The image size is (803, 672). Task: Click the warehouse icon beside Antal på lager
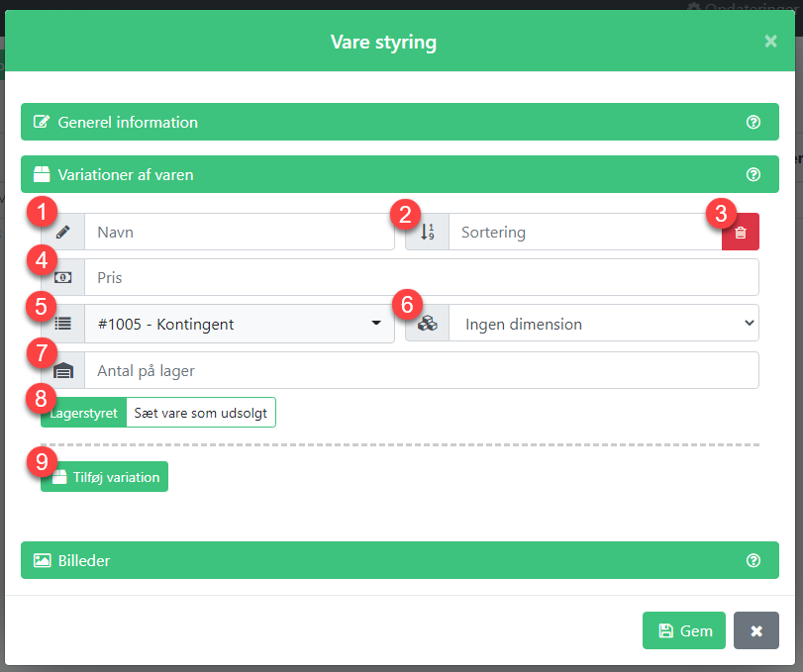pyautogui.click(x=63, y=370)
